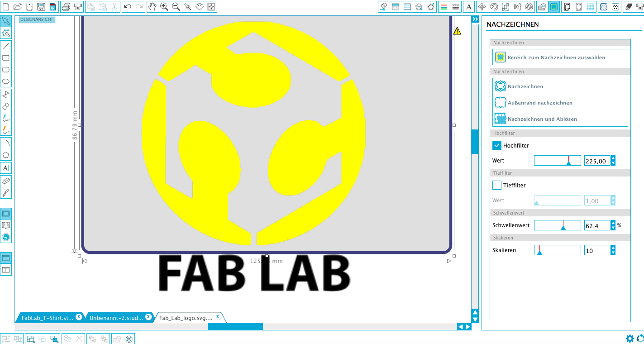Undo the last action
This screenshot has width=644, height=344.
[128, 6]
